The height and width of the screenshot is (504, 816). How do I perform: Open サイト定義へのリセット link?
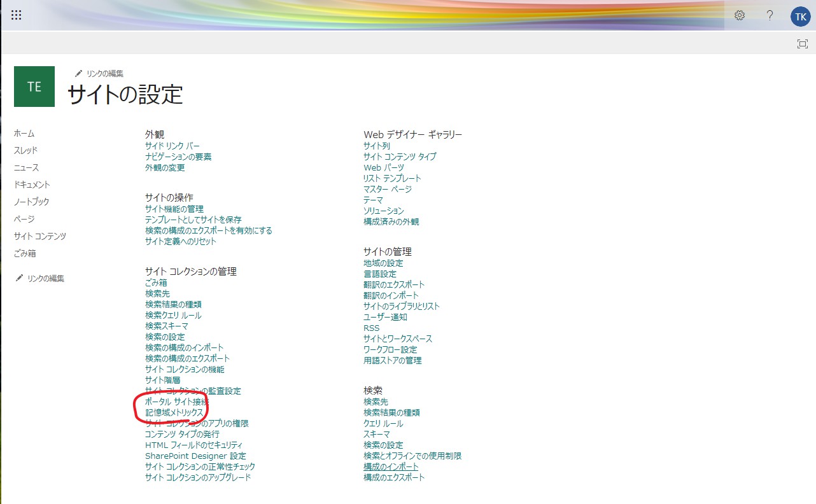pyautogui.click(x=181, y=241)
